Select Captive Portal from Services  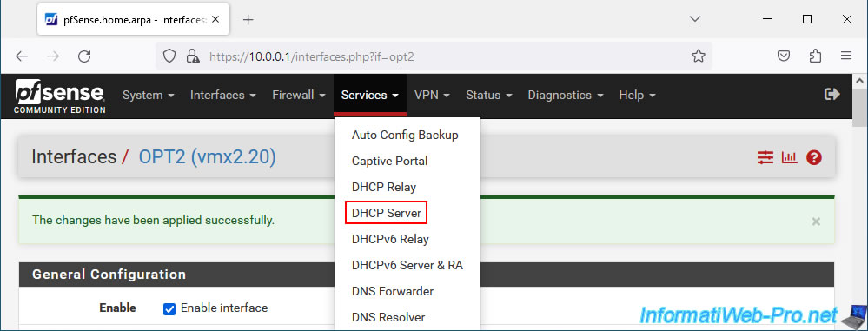(x=390, y=161)
